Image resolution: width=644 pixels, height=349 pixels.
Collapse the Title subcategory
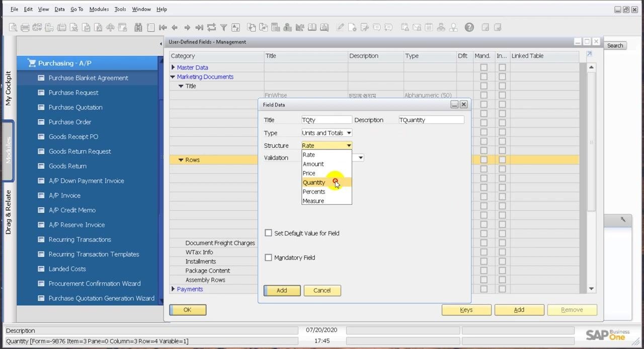click(x=181, y=86)
